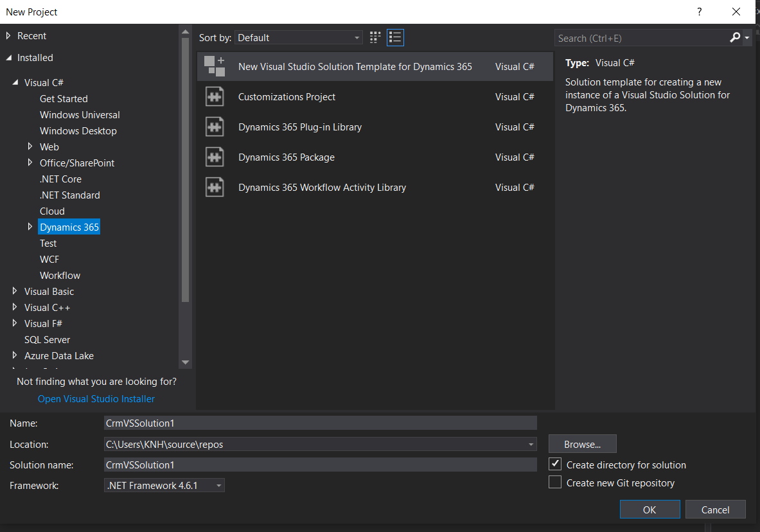Switch to small icons grid view
The width and height of the screenshot is (760, 532).
click(375, 37)
